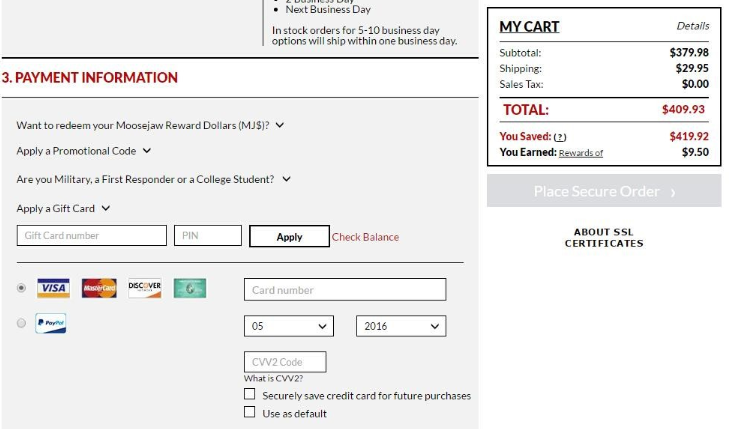Select the credit card payment radio button
Image resolution: width=729 pixels, height=429 pixels.
pyautogui.click(x=21, y=288)
